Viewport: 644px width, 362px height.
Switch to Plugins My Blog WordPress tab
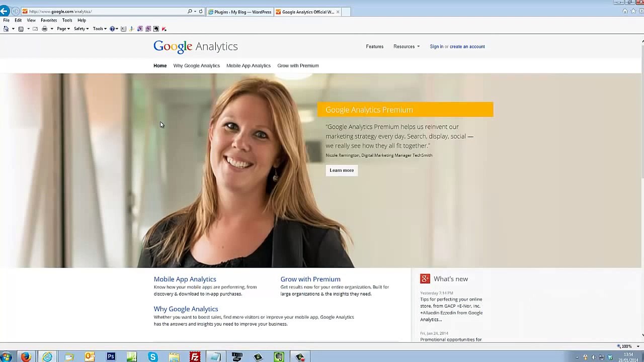point(240,12)
